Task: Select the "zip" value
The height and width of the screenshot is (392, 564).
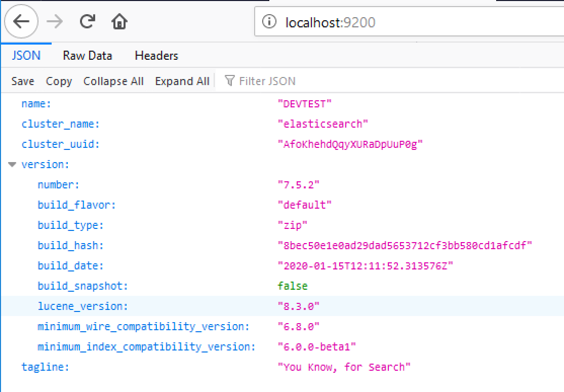Action: 293,225
